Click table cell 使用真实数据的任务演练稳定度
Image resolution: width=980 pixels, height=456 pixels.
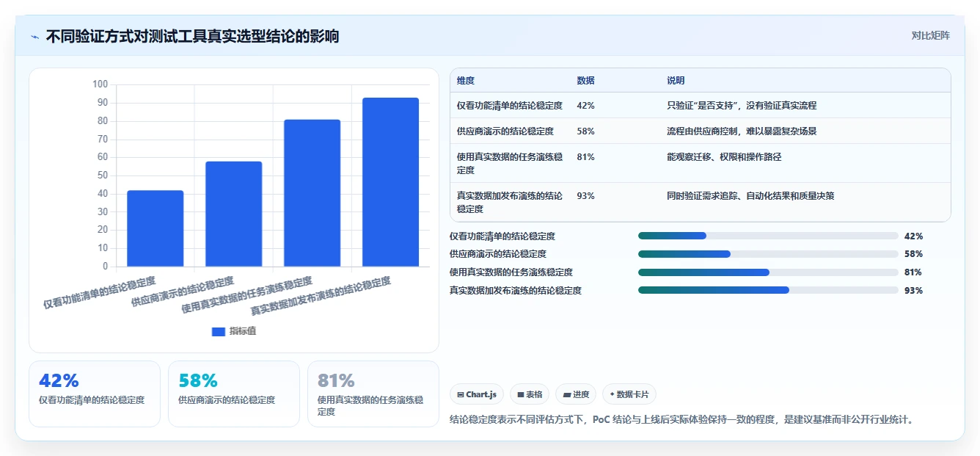(510, 164)
